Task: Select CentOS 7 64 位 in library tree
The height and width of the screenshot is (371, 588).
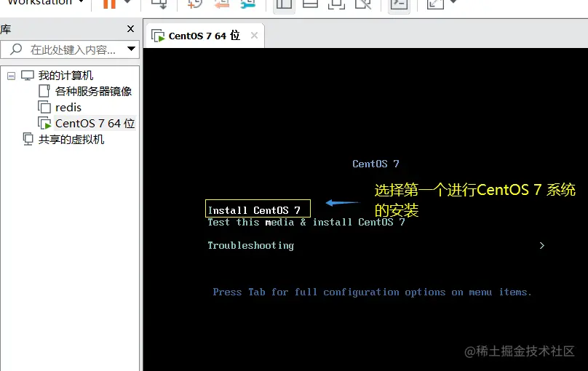Action: (x=95, y=123)
